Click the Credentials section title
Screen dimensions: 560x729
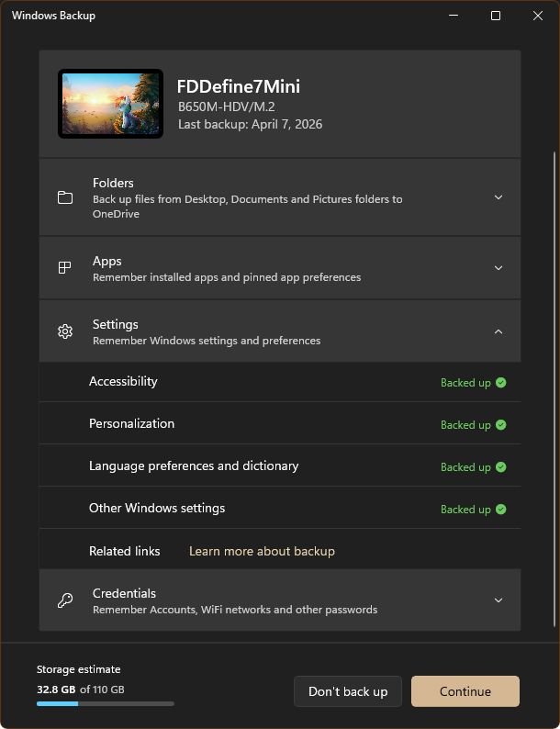124,593
